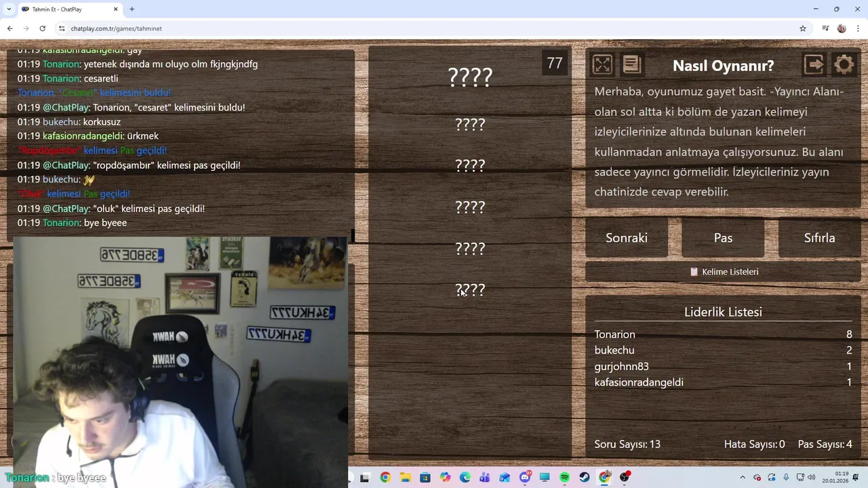This screenshot has width=868, height=488.
Task: Go back in browser history
Action: (9, 28)
